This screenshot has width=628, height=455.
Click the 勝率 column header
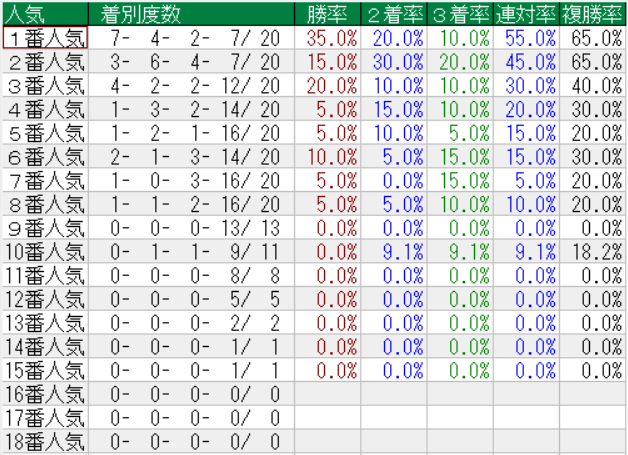click(327, 14)
